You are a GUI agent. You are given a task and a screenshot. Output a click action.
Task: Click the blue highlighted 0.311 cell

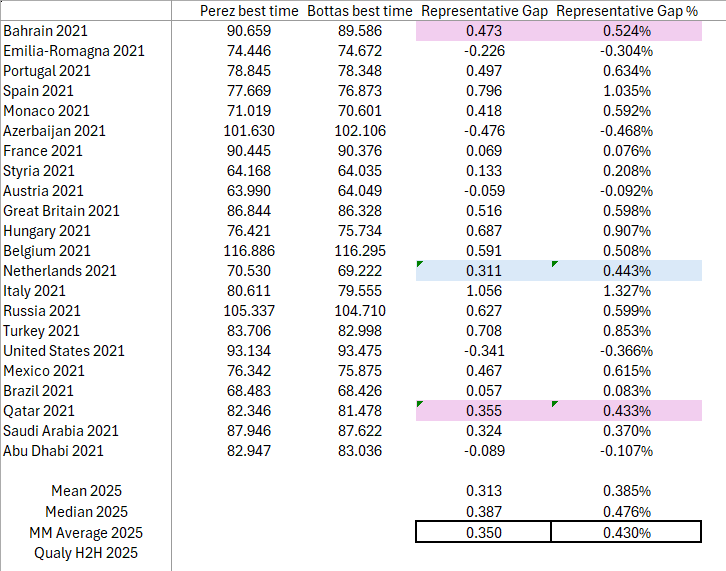tap(484, 271)
